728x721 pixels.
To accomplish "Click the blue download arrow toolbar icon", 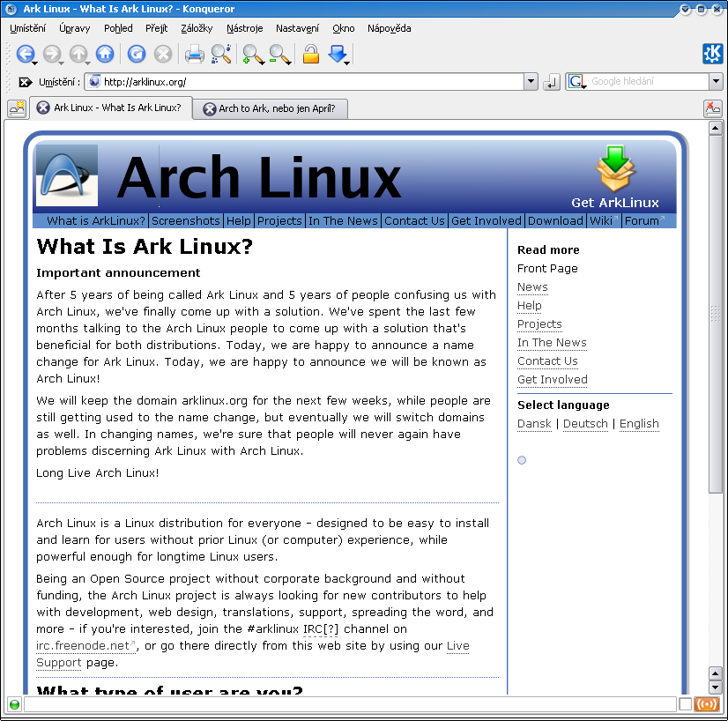I will (338, 55).
